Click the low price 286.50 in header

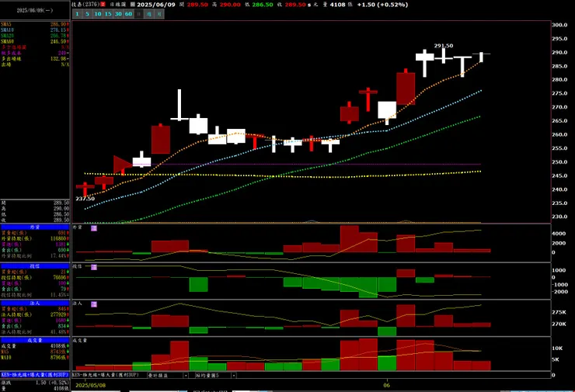263,5
